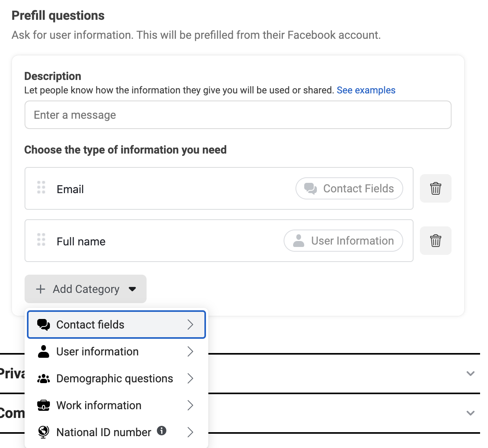Choose Demographic questions menu entry

point(116,378)
